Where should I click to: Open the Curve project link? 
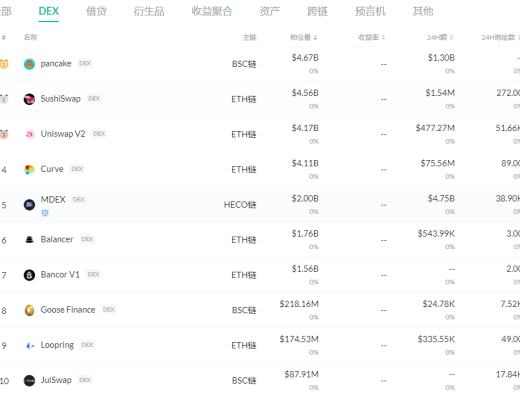[x=52, y=169]
